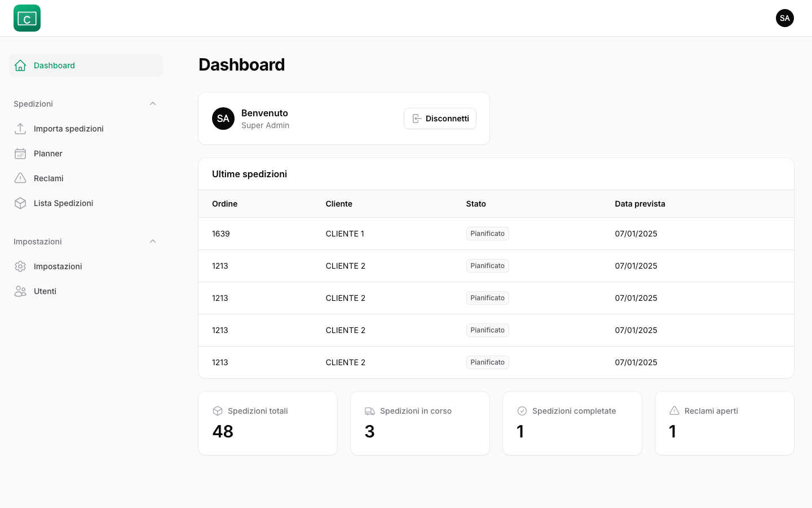This screenshot has height=508, width=812.
Task: Open order 1639 for CLIENTE 1
Action: tap(220, 233)
